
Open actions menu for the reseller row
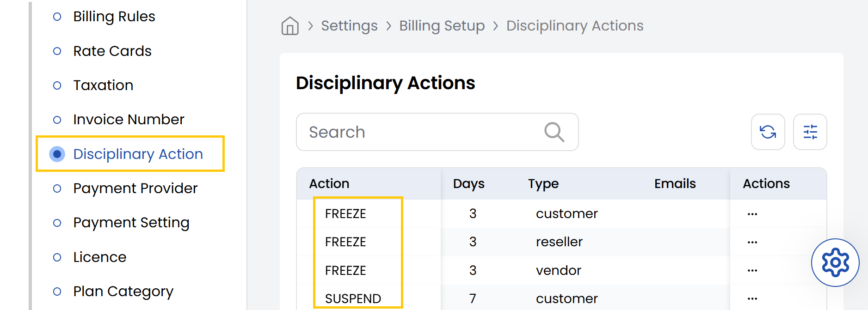point(752,242)
